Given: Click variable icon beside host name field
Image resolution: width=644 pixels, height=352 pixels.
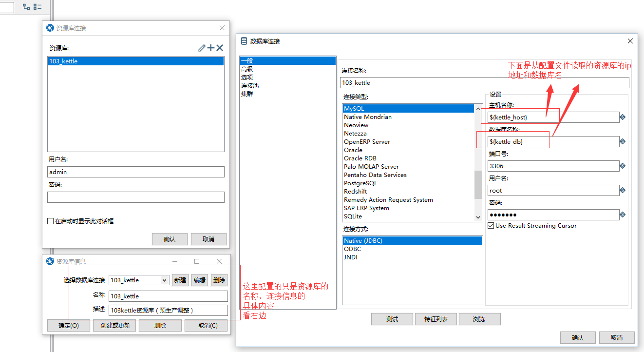Looking at the screenshot, I should tap(623, 117).
